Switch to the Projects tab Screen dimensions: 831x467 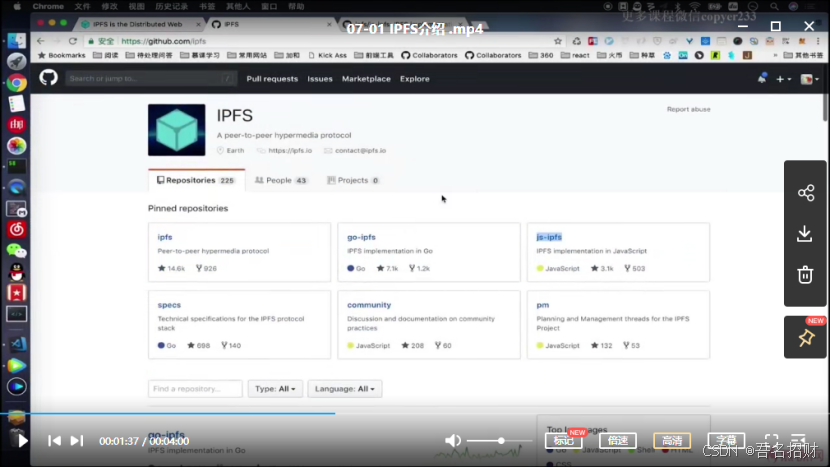(x=353, y=180)
